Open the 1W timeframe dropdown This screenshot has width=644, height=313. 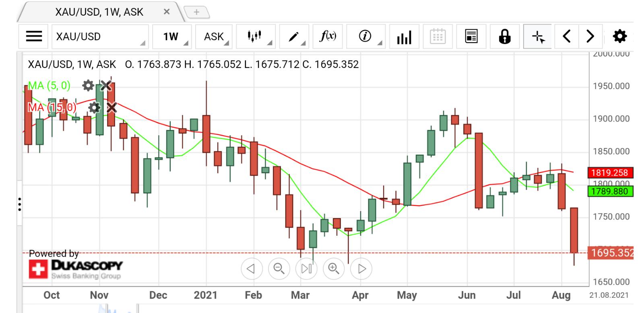tap(173, 37)
